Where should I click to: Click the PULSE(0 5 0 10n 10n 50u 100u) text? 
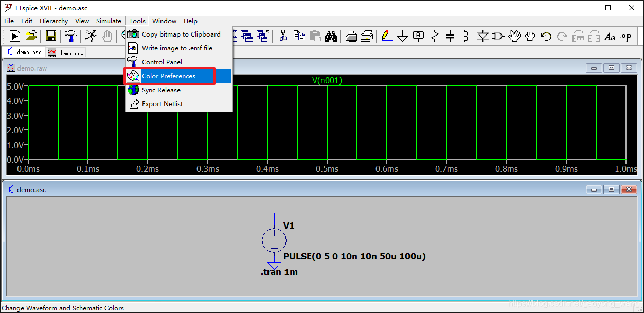354,256
